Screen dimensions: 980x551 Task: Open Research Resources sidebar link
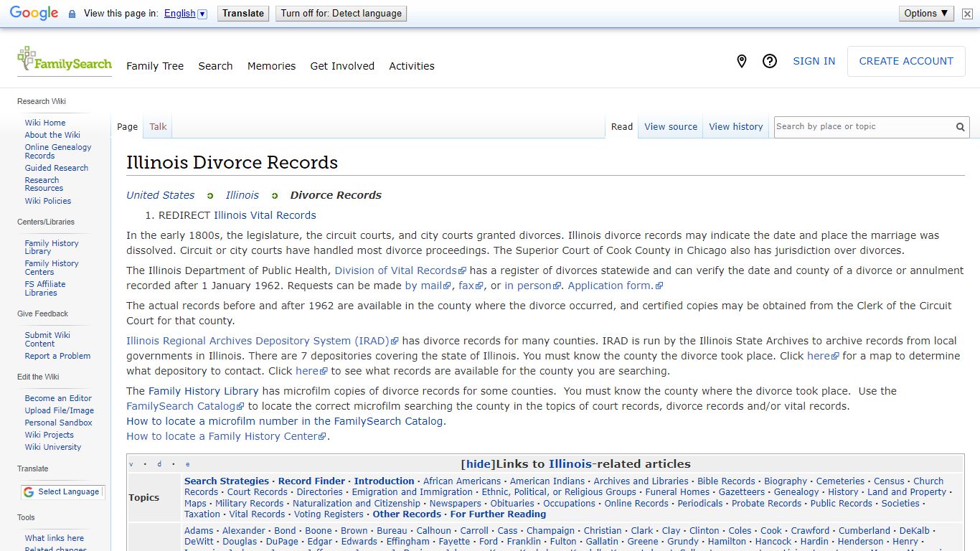click(44, 184)
